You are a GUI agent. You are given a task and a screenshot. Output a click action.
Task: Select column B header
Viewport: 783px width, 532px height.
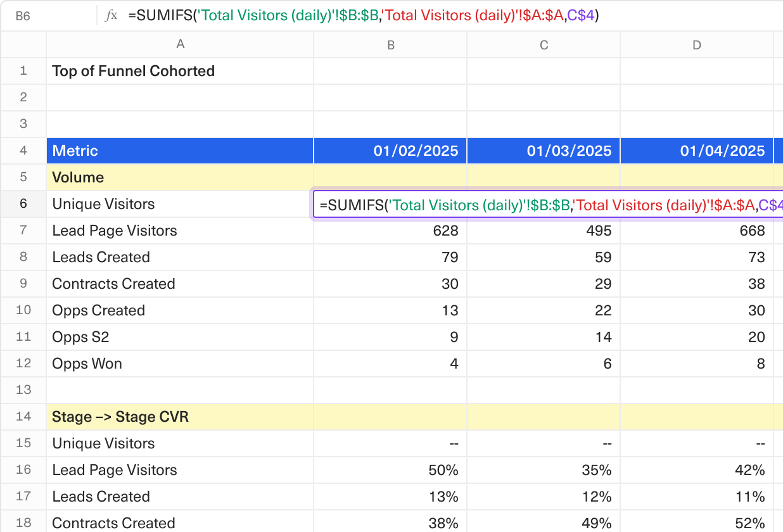coord(391,45)
